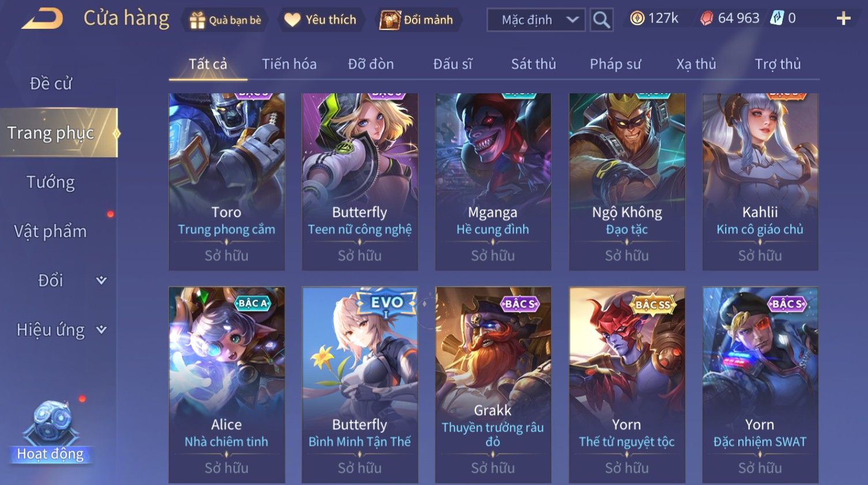
Task: Open the Đổi mảnh fragment exchange
Action: pos(417,20)
